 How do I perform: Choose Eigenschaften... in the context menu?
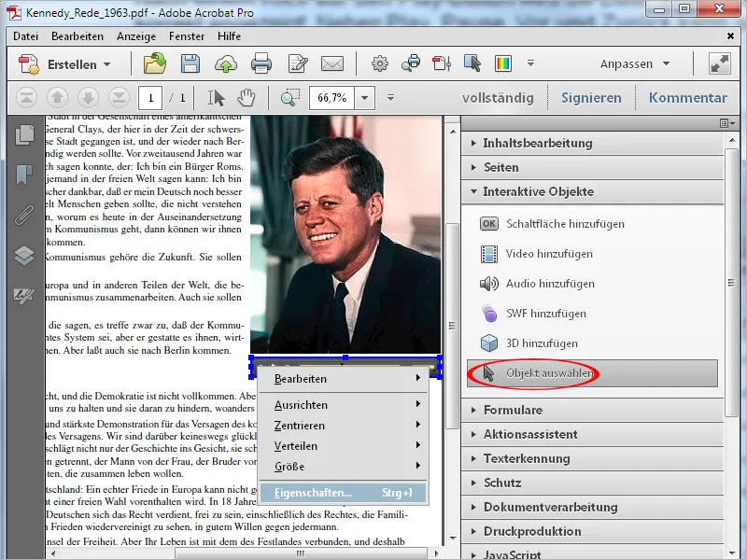(343, 494)
